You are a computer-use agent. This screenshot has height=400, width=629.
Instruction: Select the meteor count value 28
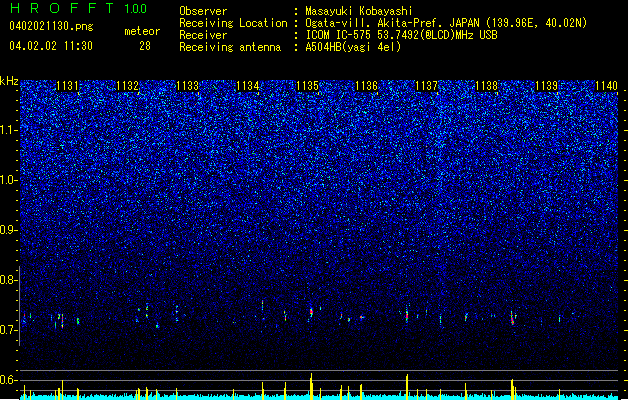click(x=145, y=46)
